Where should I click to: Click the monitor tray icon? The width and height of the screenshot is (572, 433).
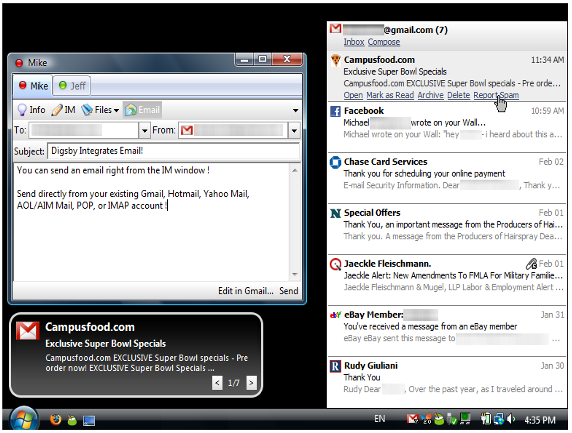tap(465, 419)
